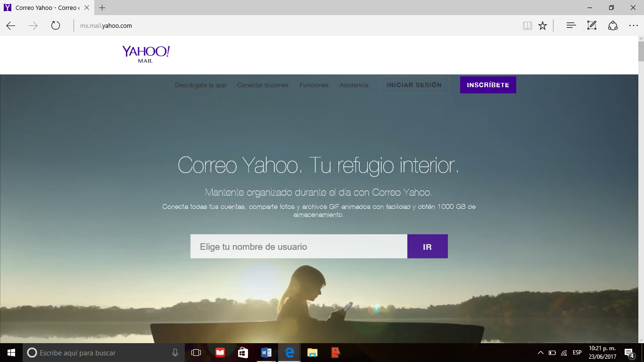Refresh the page with the reload icon
The image size is (644, 362).
(55, 25)
